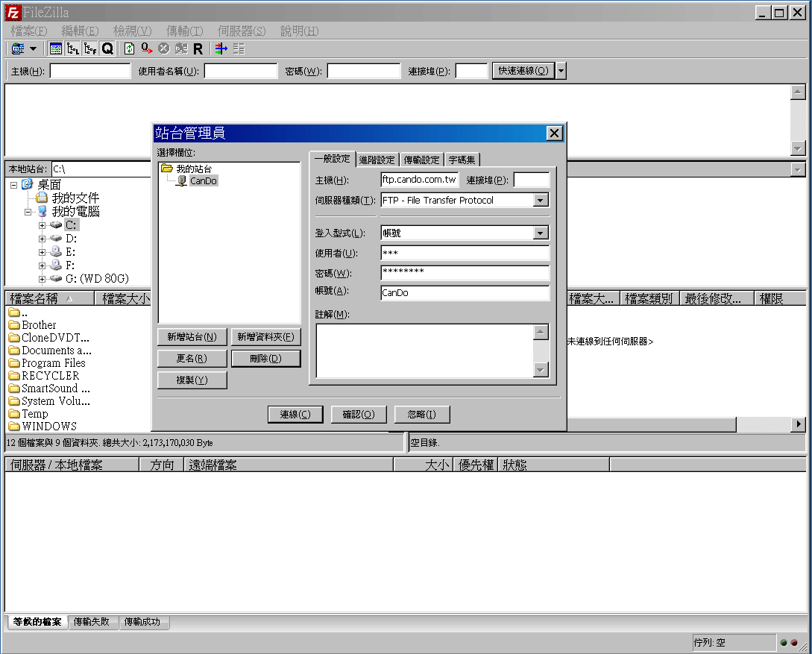Viewport: 812px width, 654px height.
Task: Click the 刪除(D) button
Action: tap(265, 359)
